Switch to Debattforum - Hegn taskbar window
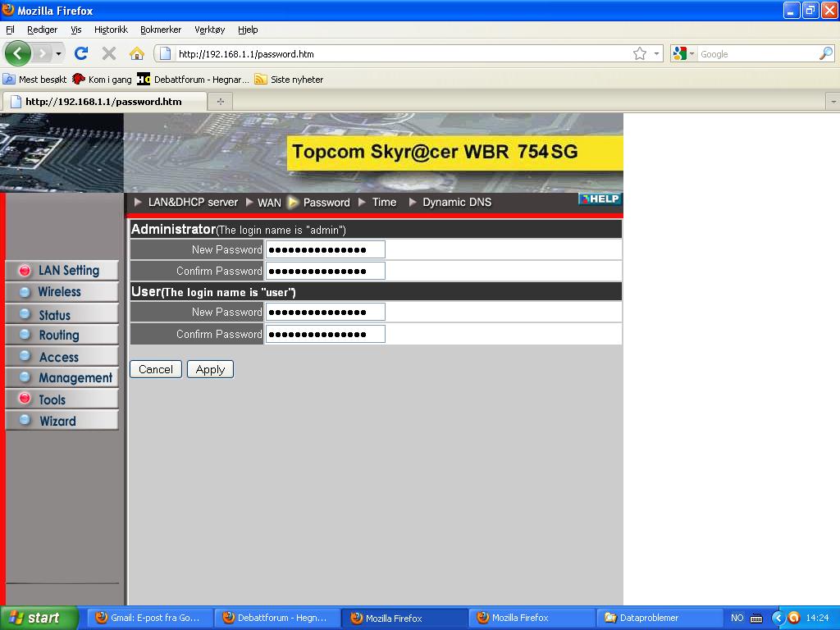This screenshot has width=840, height=630. tap(277, 618)
